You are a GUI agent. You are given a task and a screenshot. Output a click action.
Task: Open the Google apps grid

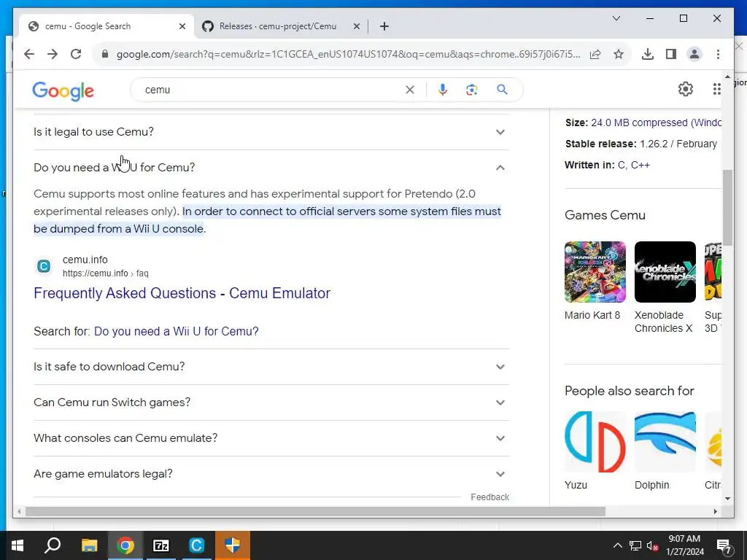[716, 89]
